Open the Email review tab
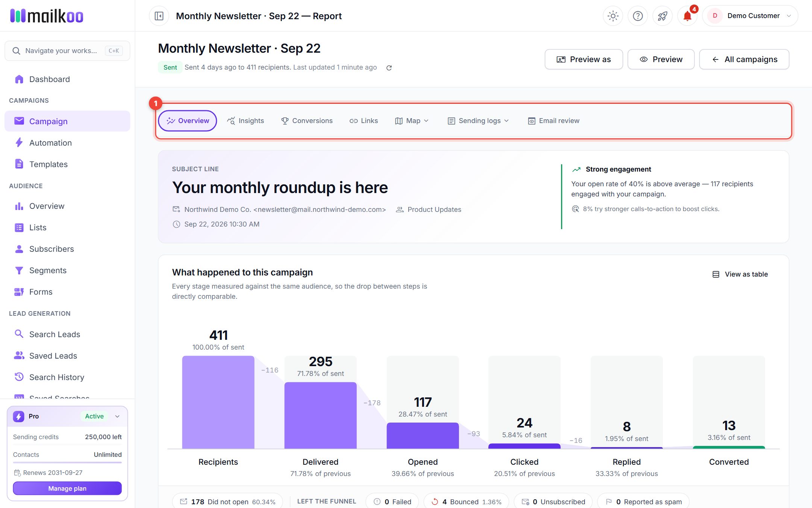The image size is (812, 508). tap(554, 121)
